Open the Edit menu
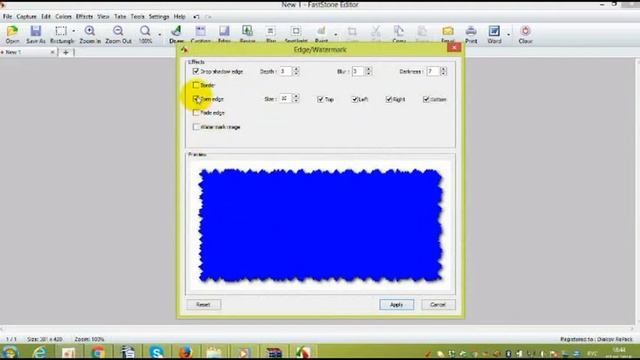The height and width of the screenshot is (360, 640). pos(46,17)
